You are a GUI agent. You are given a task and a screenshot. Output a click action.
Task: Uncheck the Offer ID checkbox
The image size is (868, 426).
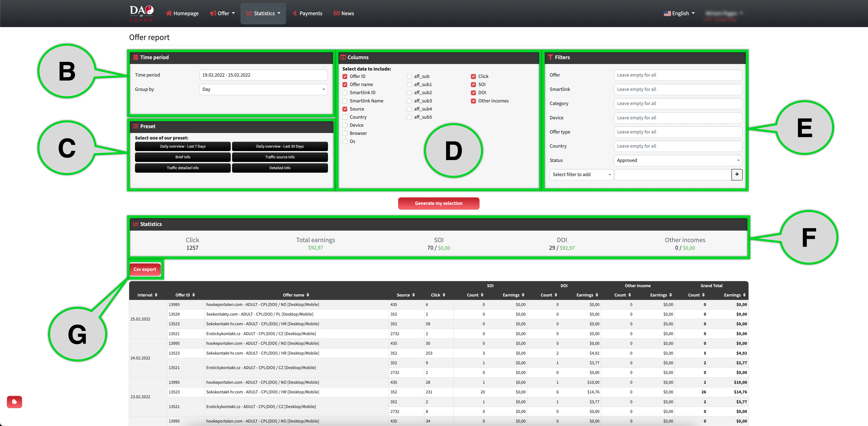coord(345,77)
